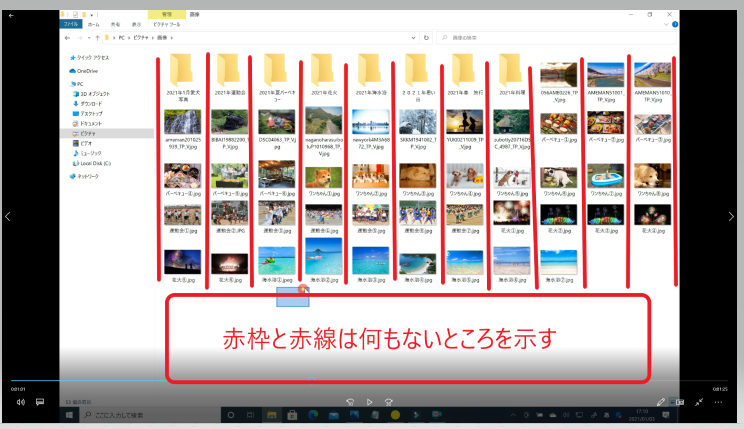Open the 2021年花火 folder
The height and width of the screenshot is (429, 744).
click(321, 71)
